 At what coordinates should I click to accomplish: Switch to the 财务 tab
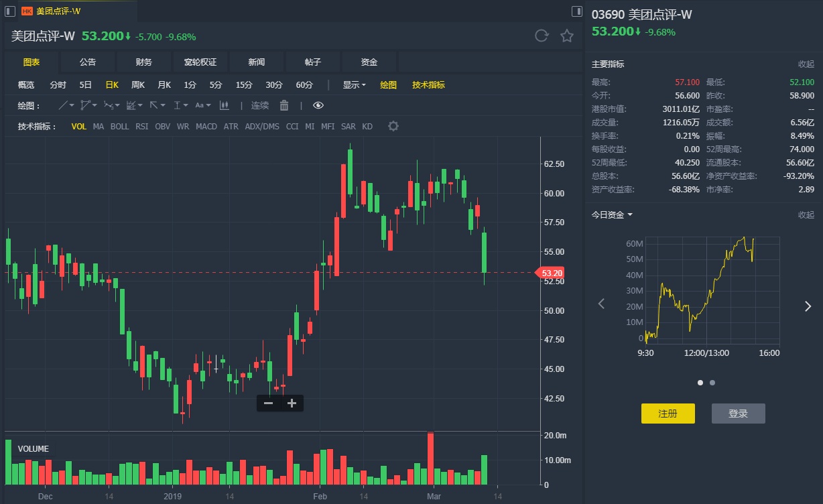pos(144,62)
